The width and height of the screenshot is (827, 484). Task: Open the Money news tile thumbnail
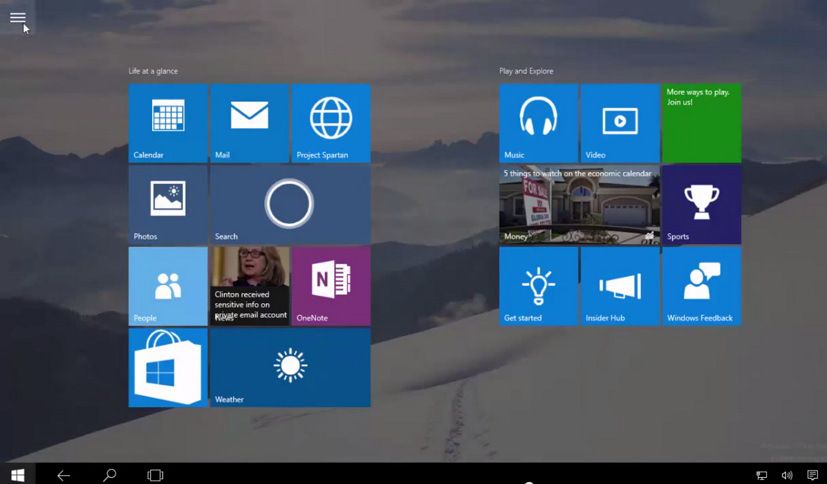pos(579,205)
